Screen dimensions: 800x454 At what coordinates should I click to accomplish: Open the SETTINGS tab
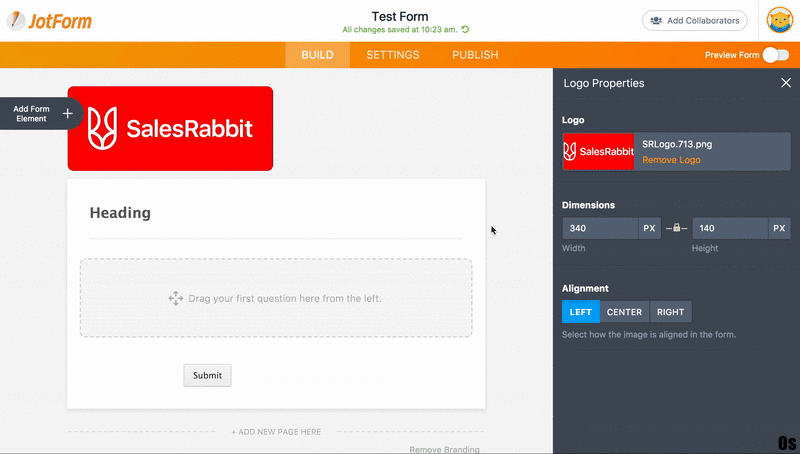(393, 55)
